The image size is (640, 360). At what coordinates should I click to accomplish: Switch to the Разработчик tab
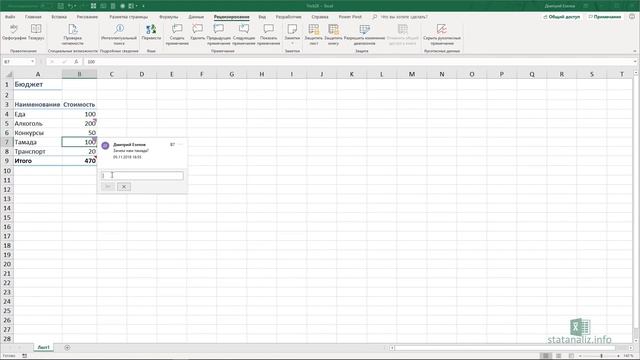289,17
